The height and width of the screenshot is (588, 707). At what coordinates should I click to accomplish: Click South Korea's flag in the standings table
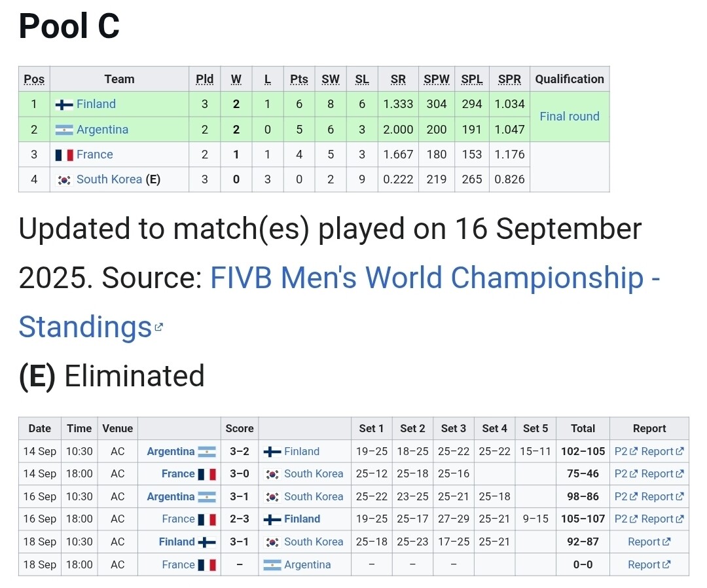64,180
